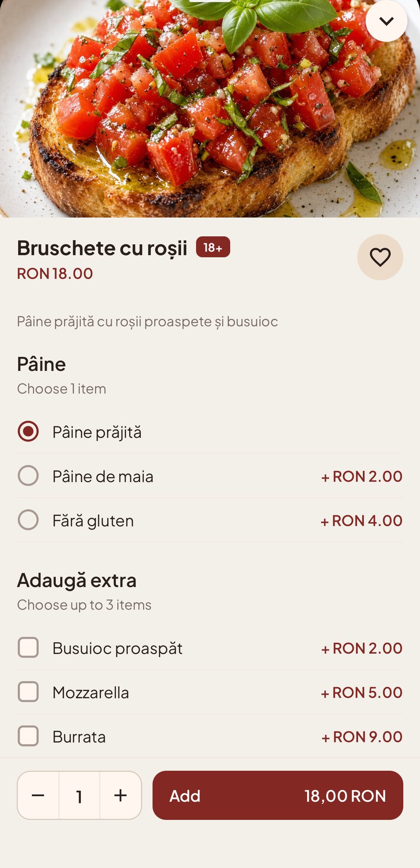Enable the Mozzarella extra checkbox

pos(28,691)
